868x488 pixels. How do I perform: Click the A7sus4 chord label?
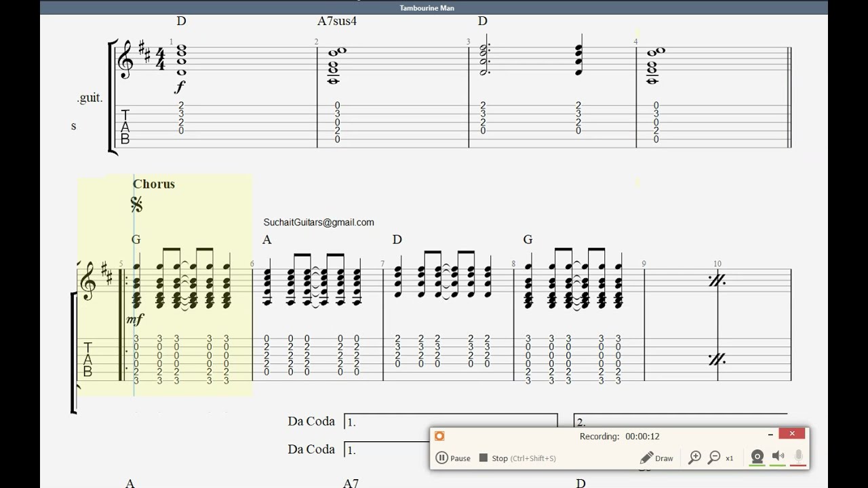pyautogui.click(x=337, y=21)
